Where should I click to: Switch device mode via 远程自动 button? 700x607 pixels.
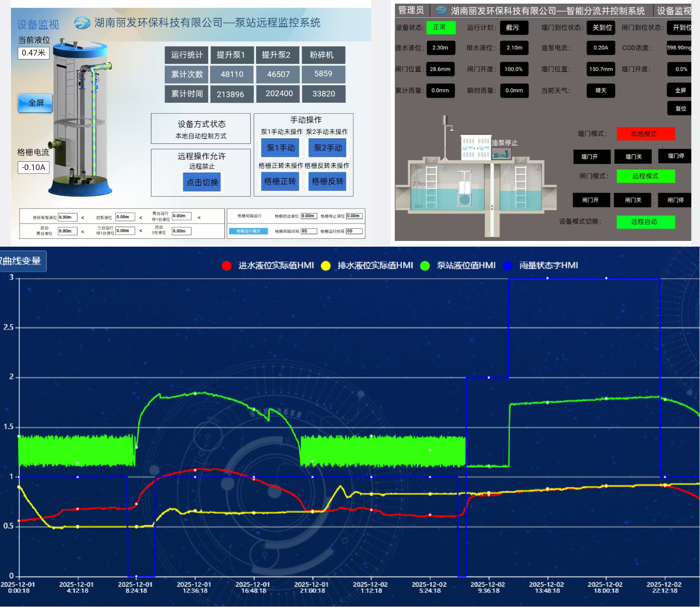645,222
